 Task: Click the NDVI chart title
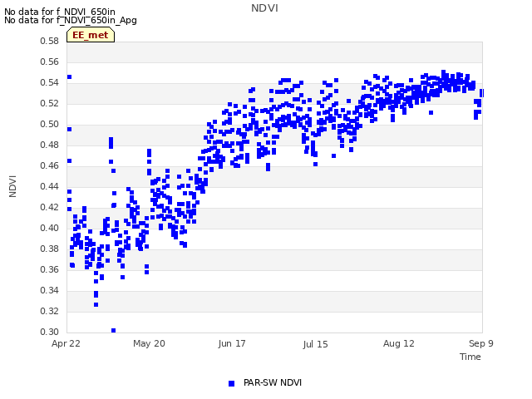coord(264,8)
